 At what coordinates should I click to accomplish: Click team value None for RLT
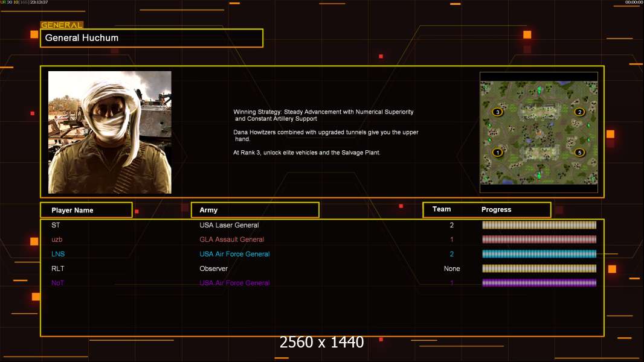click(x=452, y=268)
